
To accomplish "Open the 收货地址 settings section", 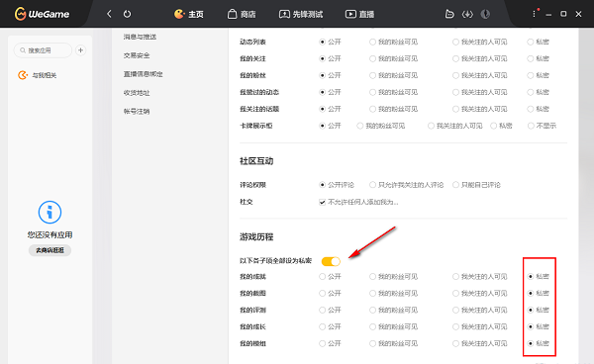I will point(137,93).
